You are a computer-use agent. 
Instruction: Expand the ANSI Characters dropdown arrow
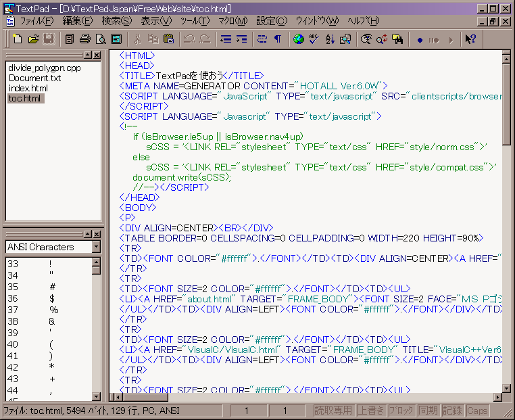pyautogui.click(x=96, y=247)
